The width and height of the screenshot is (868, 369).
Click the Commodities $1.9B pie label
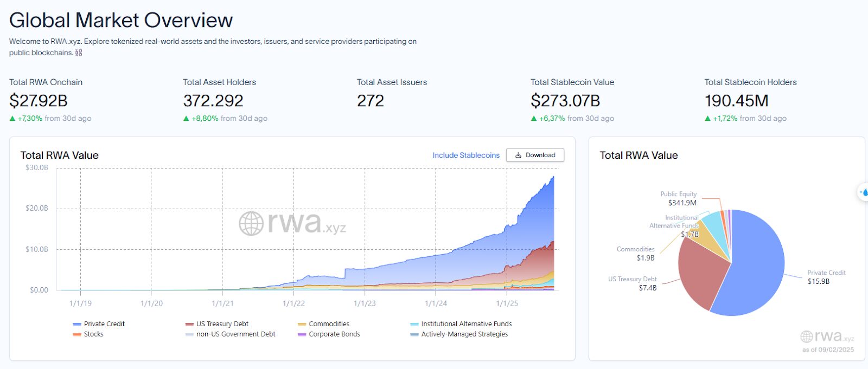click(636, 254)
